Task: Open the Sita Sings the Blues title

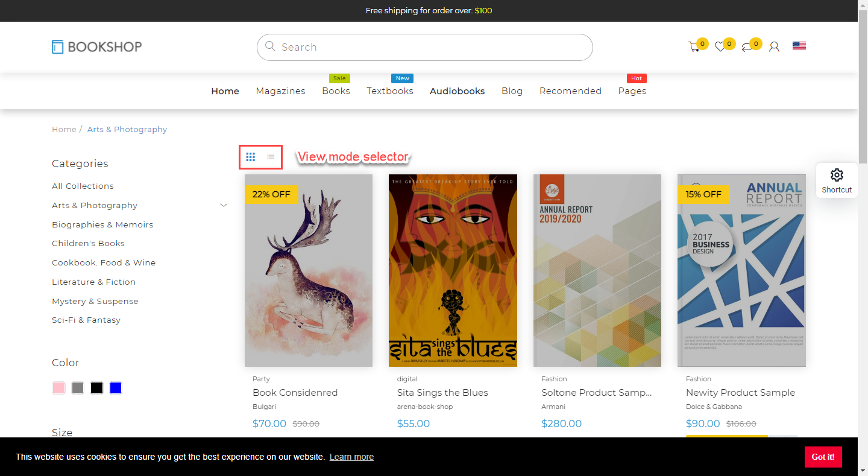Action: pyautogui.click(x=442, y=393)
